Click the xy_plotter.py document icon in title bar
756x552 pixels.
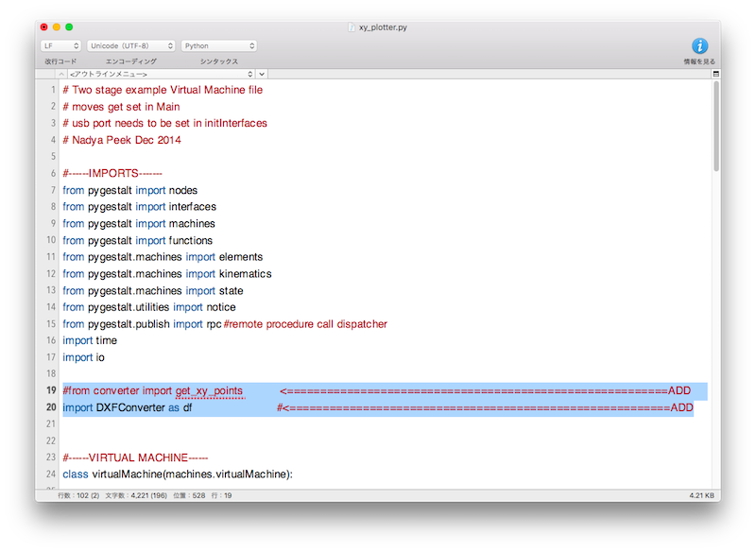click(352, 27)
